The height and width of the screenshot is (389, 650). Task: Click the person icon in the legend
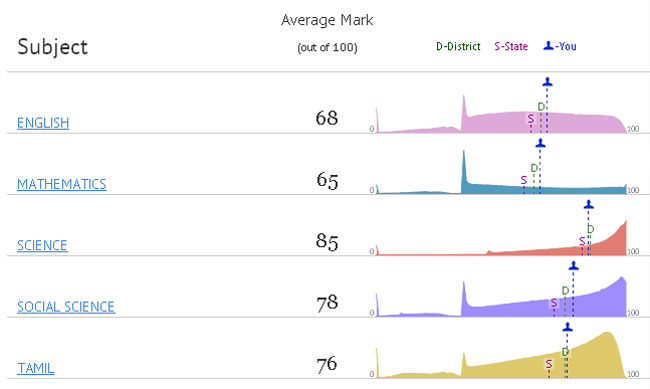pyautogui.click(x=548, y=46)
